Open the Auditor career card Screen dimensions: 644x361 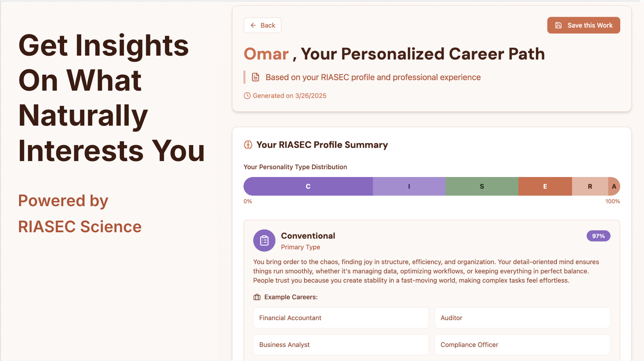point(522,318)
